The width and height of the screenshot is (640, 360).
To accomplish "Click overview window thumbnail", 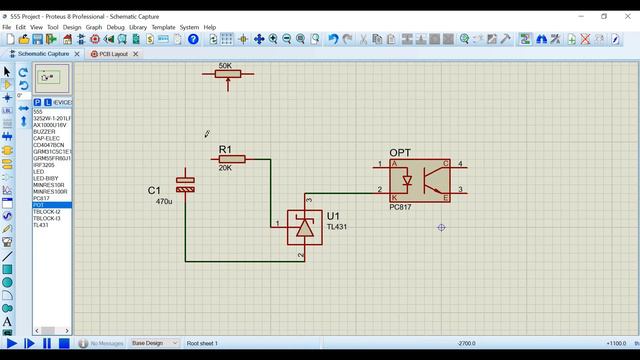I will (x=52, y=78).
